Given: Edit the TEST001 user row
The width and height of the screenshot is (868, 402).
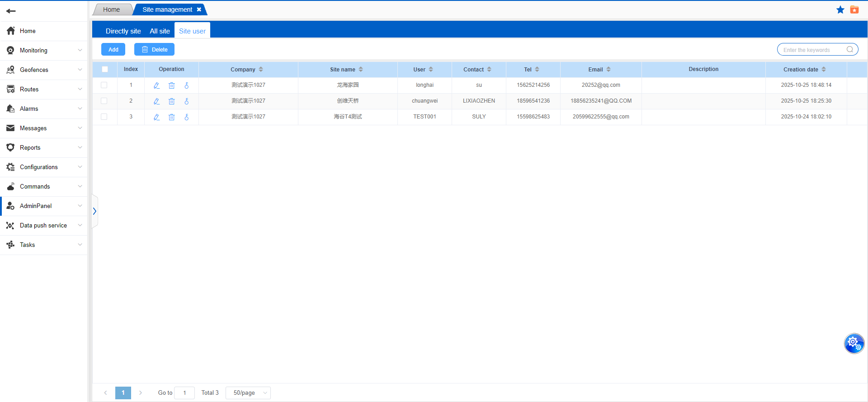Looking at the screenshot, I should (156, 117).
